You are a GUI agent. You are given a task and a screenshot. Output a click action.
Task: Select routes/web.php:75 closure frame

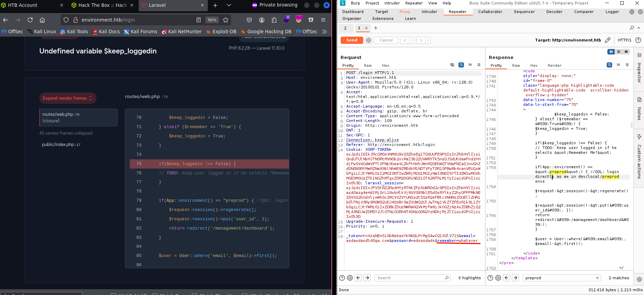pos(78,118)
